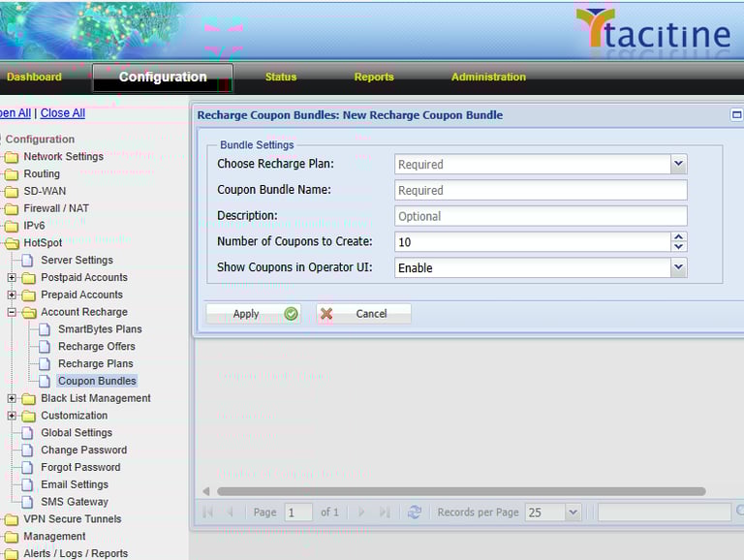Open the SD-WAN folder
744x560 pixels.
45,191
